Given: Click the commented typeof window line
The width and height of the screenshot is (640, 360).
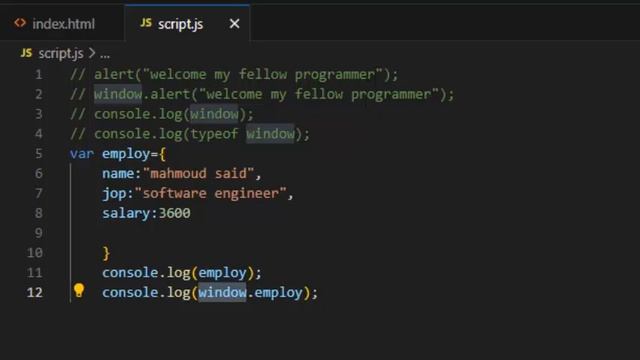Looking at the screenshot, I should click(190, 134).
